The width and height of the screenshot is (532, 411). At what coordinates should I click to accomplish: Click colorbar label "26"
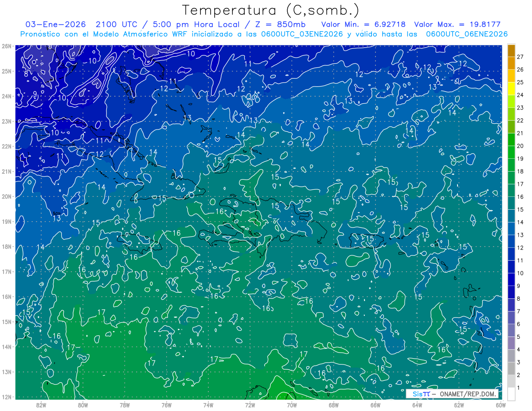pos(520,70)
